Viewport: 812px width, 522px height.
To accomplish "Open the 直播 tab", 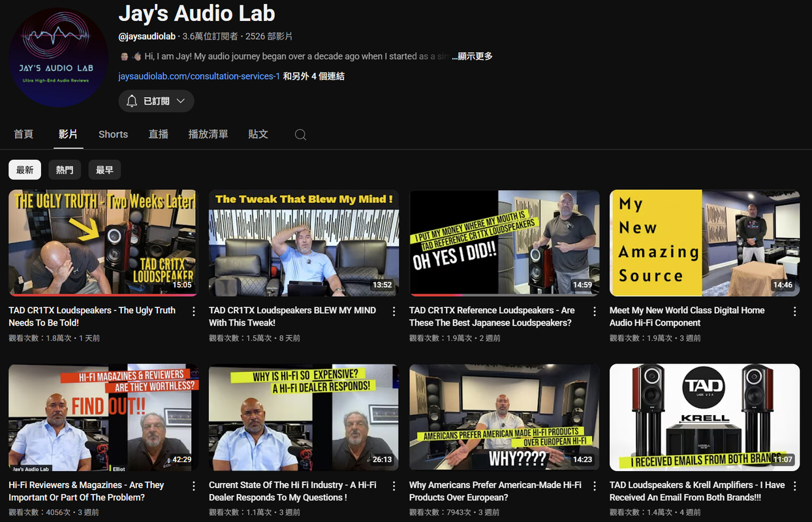I will coord(158,134).
